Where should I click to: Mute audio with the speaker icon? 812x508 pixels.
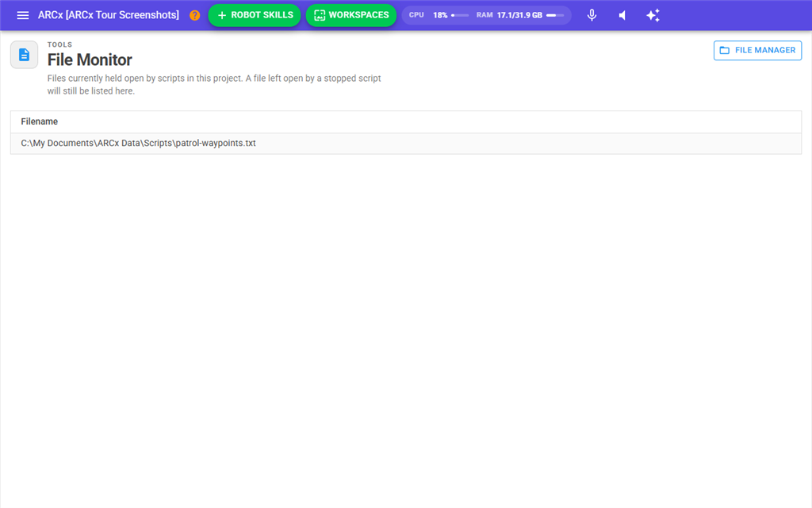point(622,15)
